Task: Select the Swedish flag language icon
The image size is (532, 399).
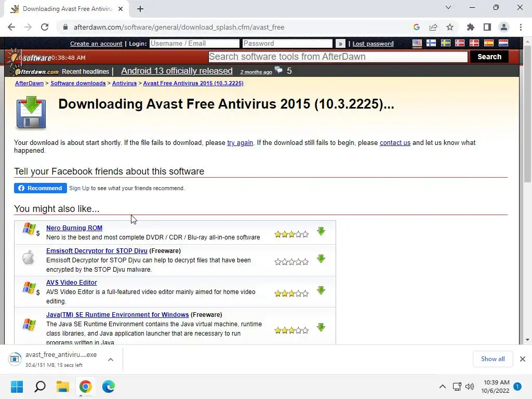Action: coord(445,43)
